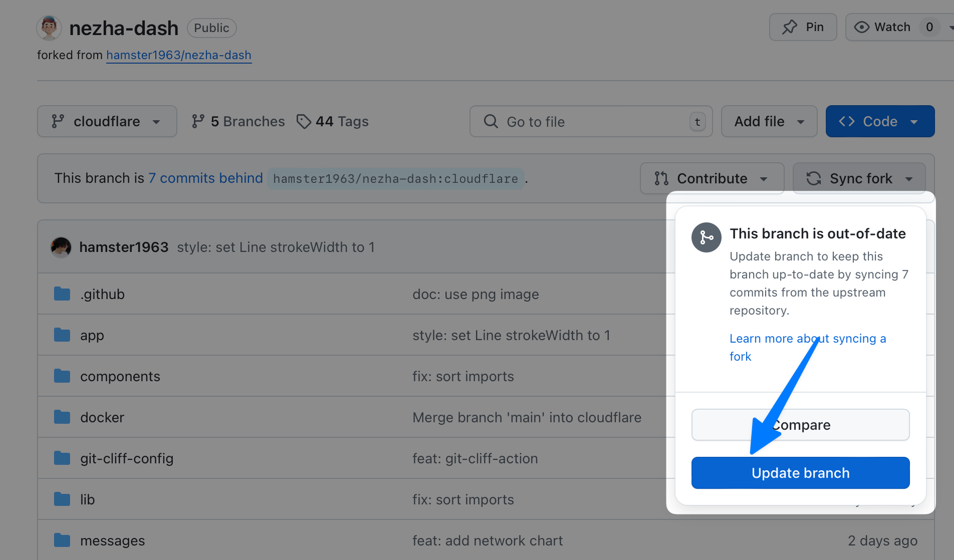Click the hamster1963 commit author avatar
954x560 pixels.
click(61, 247)
